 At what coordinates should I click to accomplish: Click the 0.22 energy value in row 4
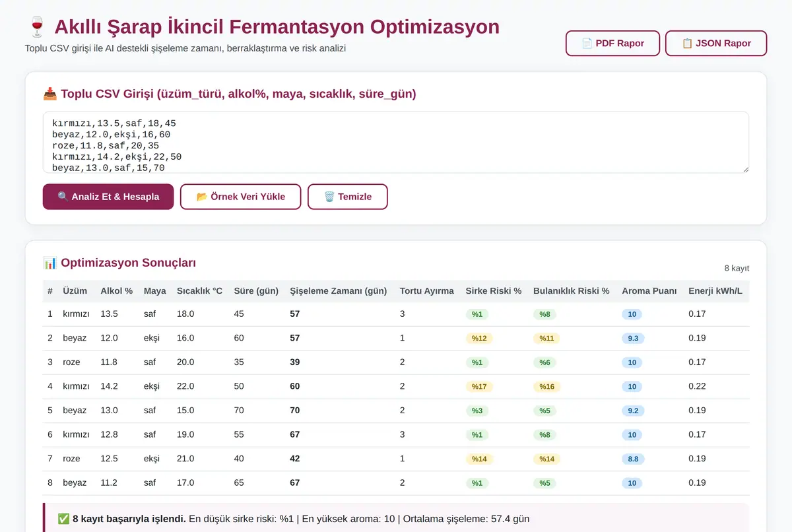[x=697, y=386]
